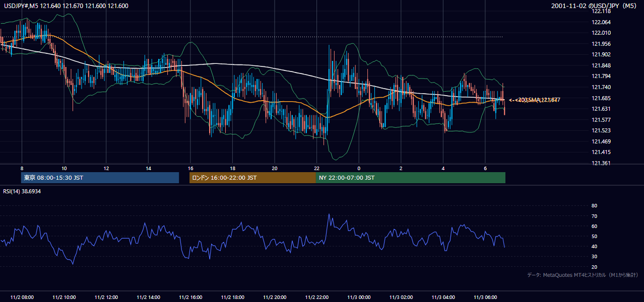Click the 11/2 18:00 time axis label
This screenshot has width=644, height=302.
pos(232,297)
